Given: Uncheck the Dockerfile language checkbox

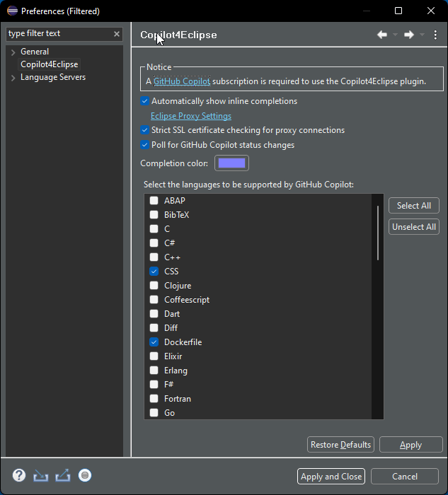Looking at the screenshot, I should pos(154,342).
